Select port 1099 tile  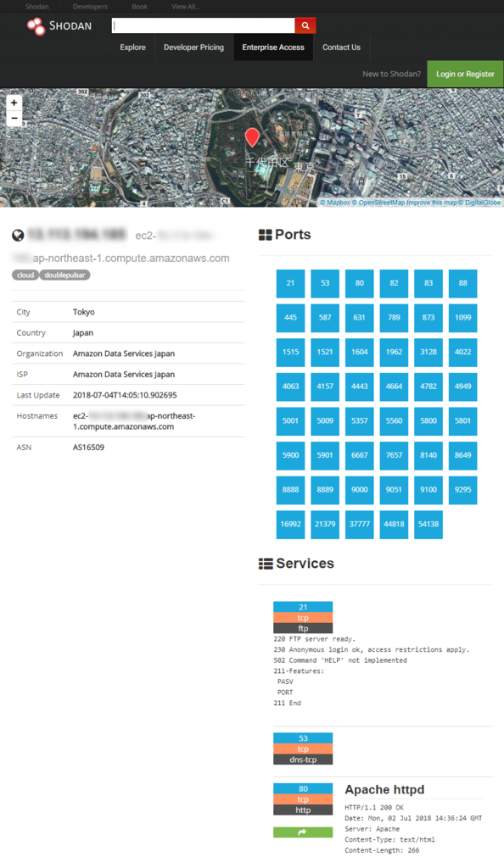(x=463, y=318)
